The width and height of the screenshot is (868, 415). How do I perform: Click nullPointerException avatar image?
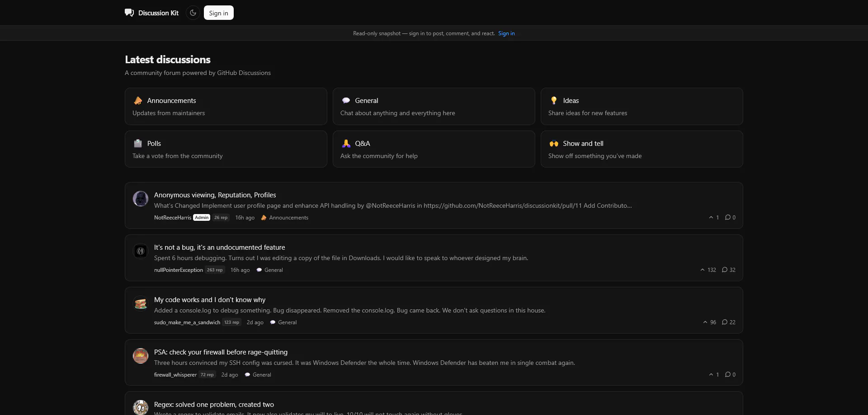(141, 251)
